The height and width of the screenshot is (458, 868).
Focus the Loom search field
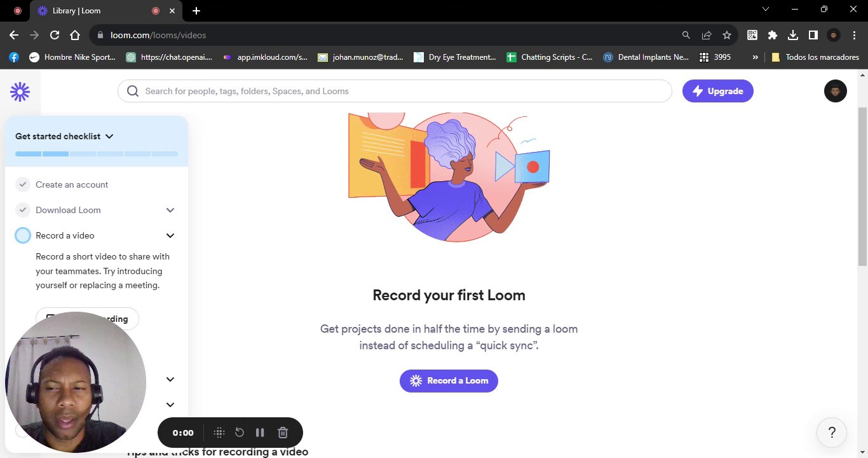395,91
